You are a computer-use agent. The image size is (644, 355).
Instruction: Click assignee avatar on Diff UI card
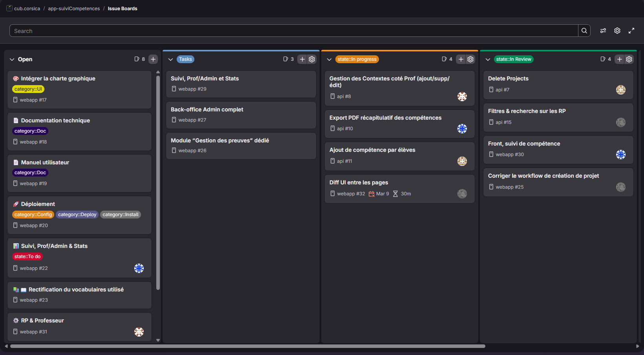click(x=462, y=194)
